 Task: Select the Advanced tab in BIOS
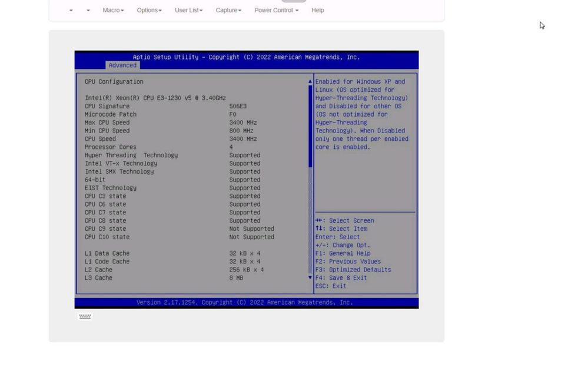tap(122, 65)
